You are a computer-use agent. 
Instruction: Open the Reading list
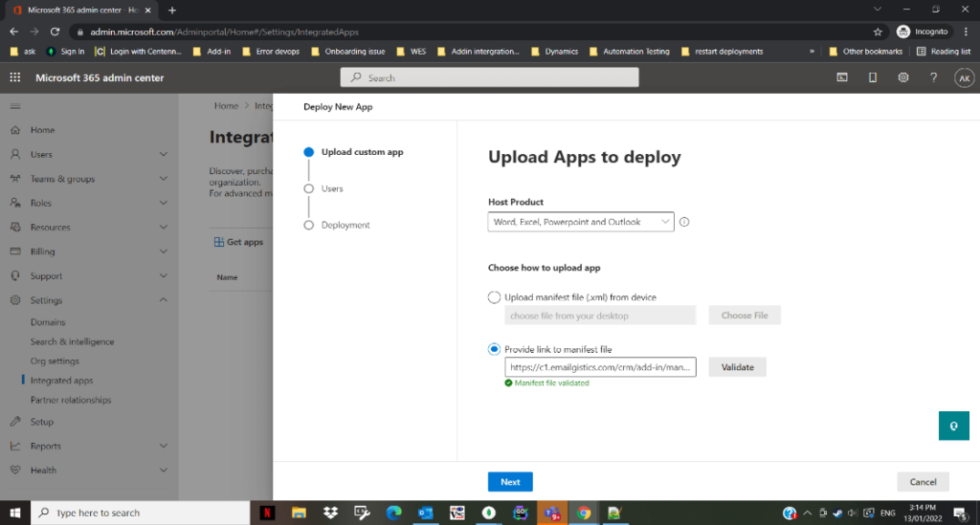(x=944, y=52)
